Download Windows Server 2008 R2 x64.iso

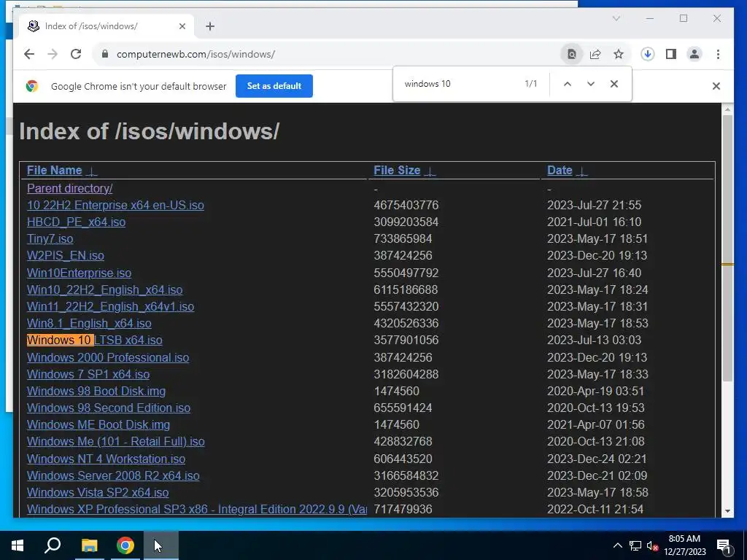pyautogui.click(x=113, y=475)
